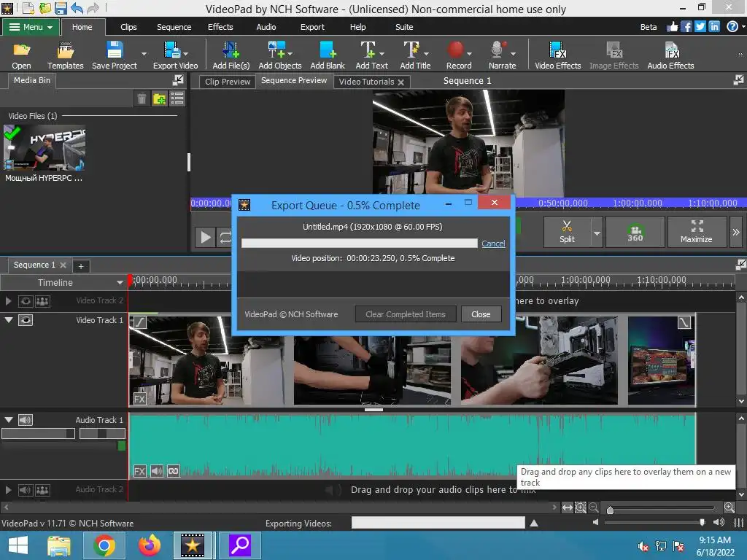747x560 pixels.
Task: Click Clear Completed Items button
Action: (x=406, y=314)
